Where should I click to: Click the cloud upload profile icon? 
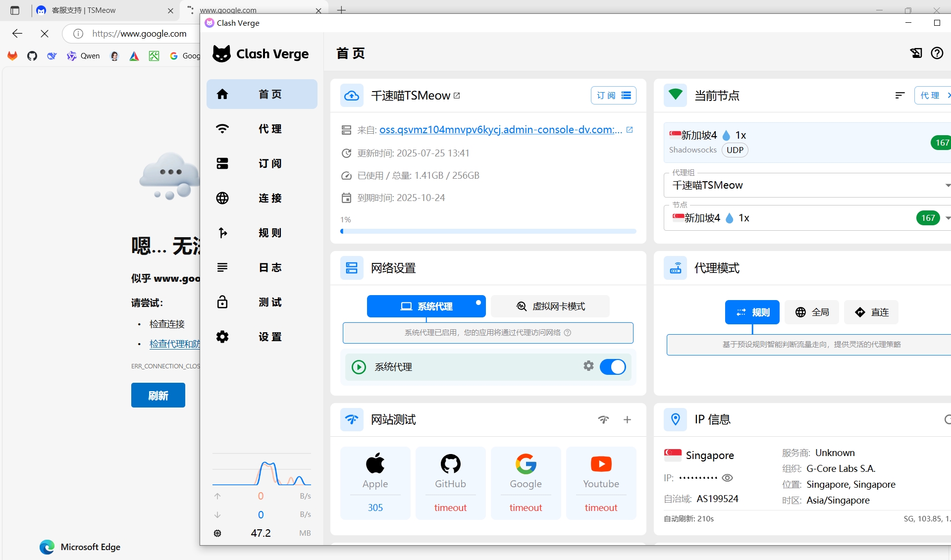point(352,96)
